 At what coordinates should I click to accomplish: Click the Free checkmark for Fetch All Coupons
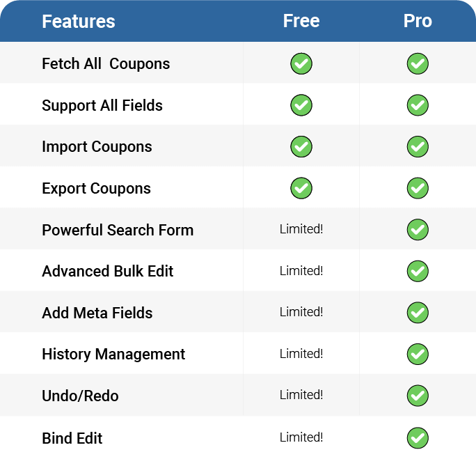pyautogui.click(x=301, y=64)
